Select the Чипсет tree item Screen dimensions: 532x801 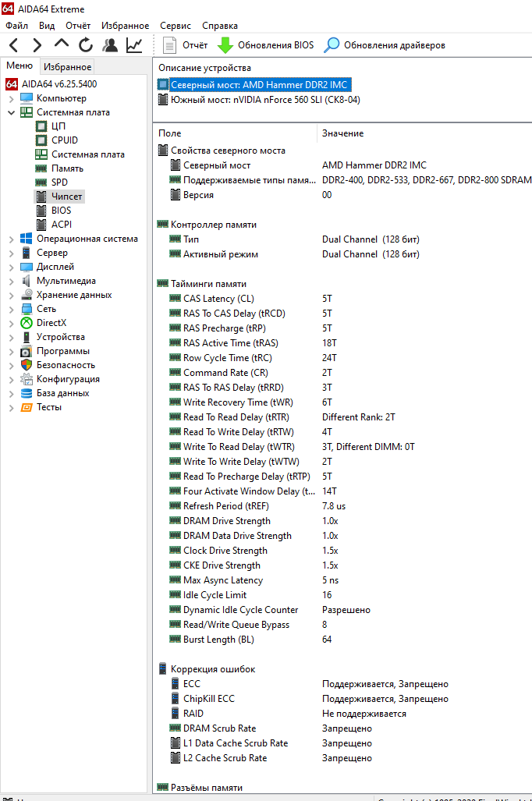pos(66,197)
